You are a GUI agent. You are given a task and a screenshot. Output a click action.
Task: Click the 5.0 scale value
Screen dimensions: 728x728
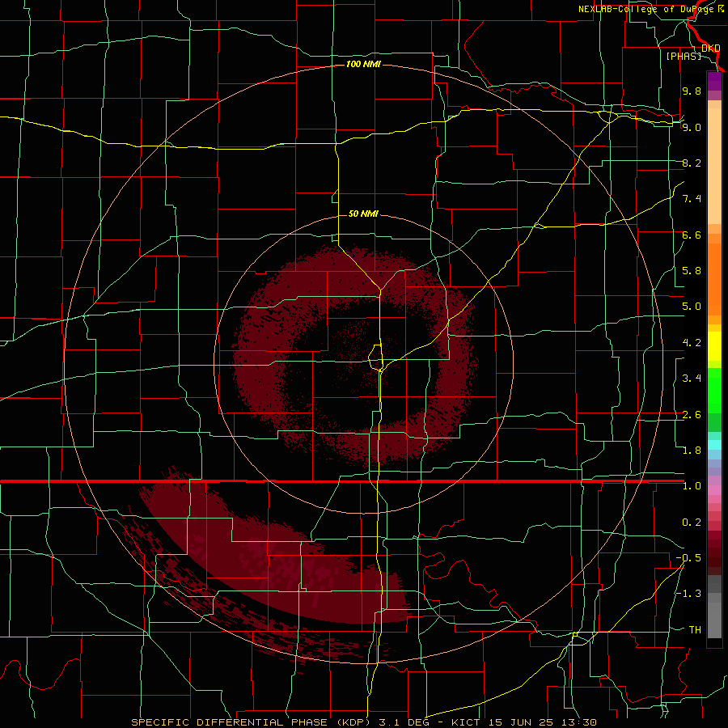coord(692,307)
